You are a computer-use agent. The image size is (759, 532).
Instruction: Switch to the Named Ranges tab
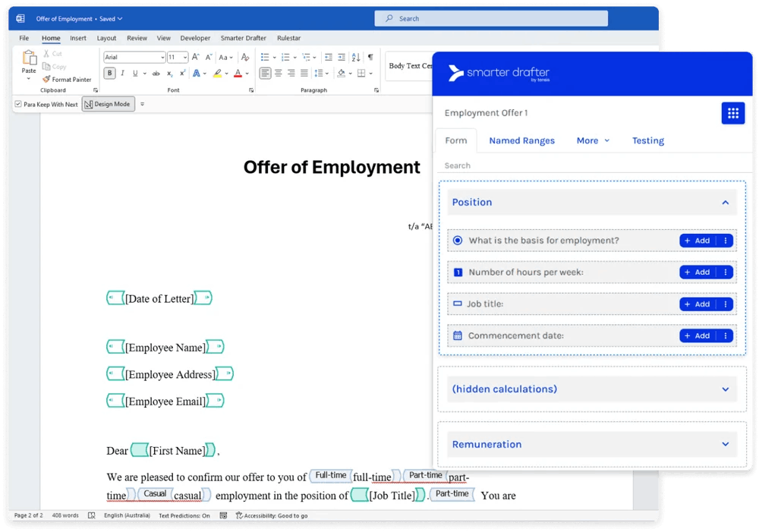point(521,140)
